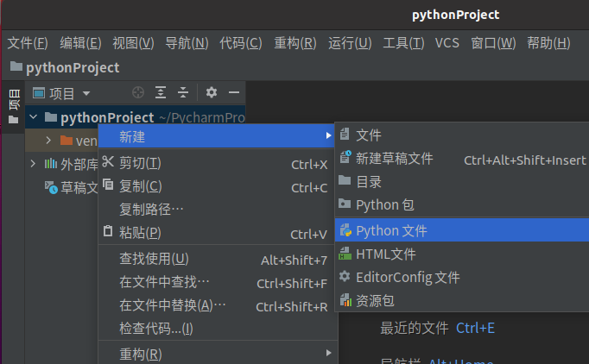This screenshot has width=589, height=364.
Task: Choose EditorConfig 文件 in submenu
Action: click(462, 278)
